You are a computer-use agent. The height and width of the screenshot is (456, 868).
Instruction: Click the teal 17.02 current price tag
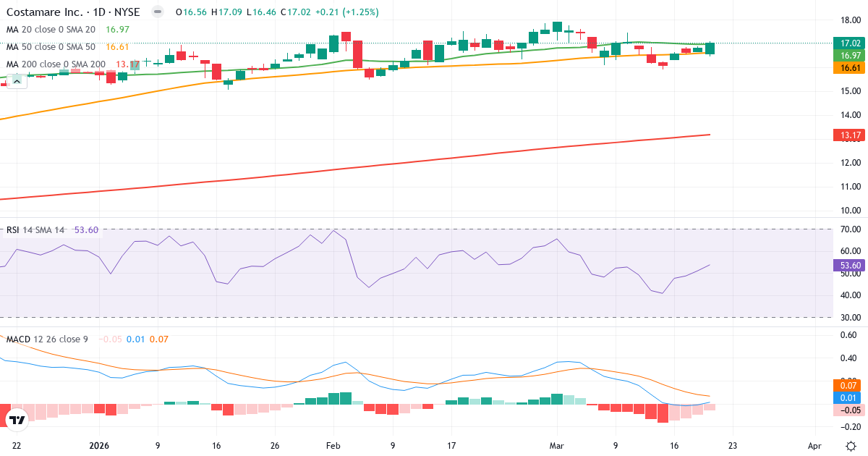pyautogui.click(x=848, y=43)
